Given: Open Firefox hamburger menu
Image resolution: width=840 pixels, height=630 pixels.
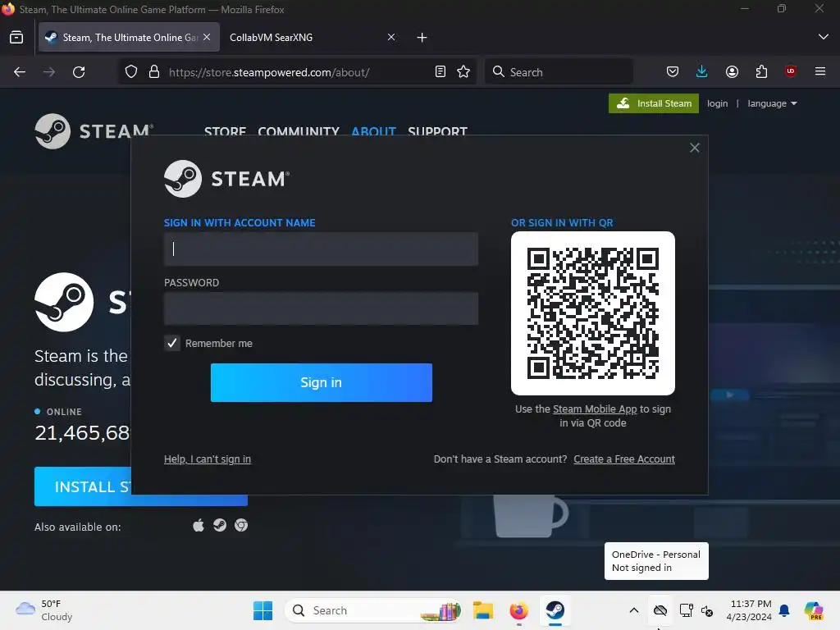Looking at the screenshot, I should [820, 72].
